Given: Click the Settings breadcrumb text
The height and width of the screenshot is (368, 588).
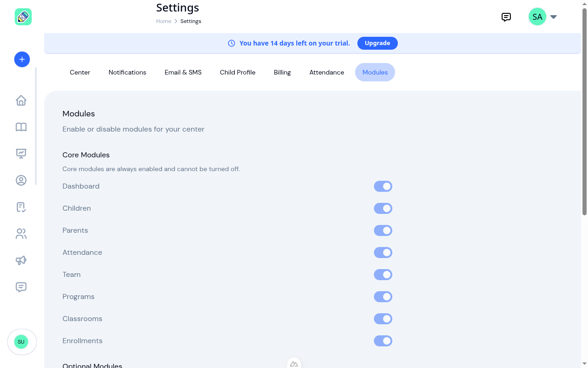Looking at the screenshot, I should (x=191, y=21).
